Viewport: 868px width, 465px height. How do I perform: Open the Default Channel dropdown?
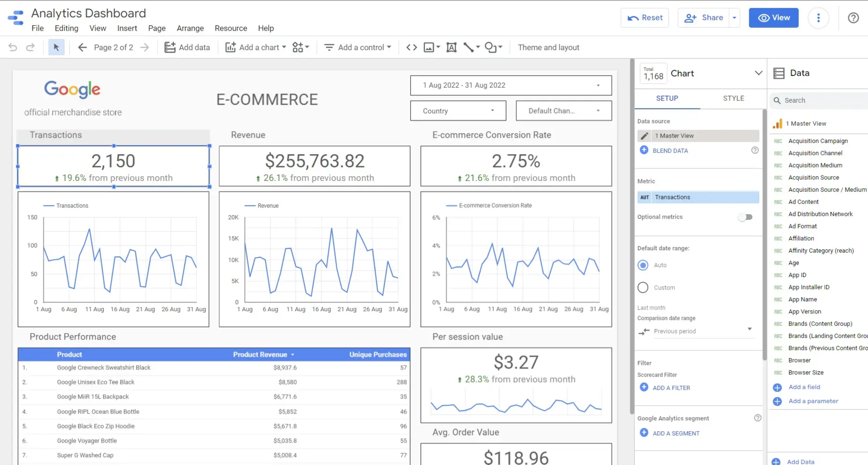pyautogui.click(x=563, y=110)
